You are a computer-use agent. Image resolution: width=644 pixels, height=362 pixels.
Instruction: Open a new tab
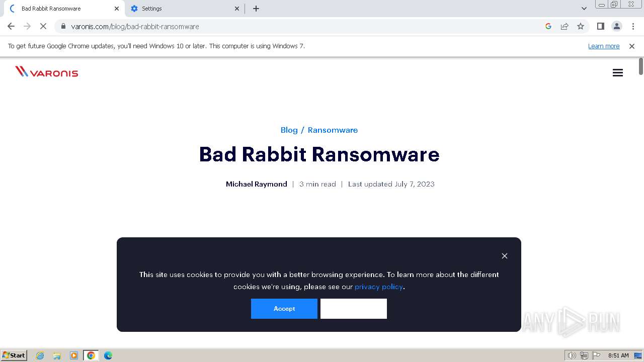coord(256,9)
